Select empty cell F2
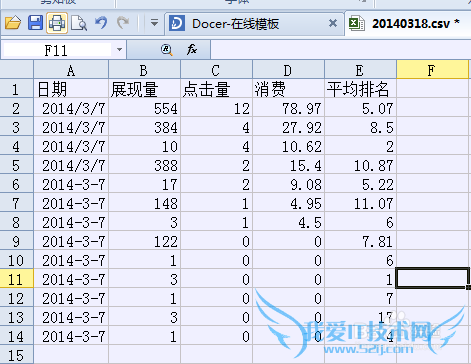 (432, 108)
